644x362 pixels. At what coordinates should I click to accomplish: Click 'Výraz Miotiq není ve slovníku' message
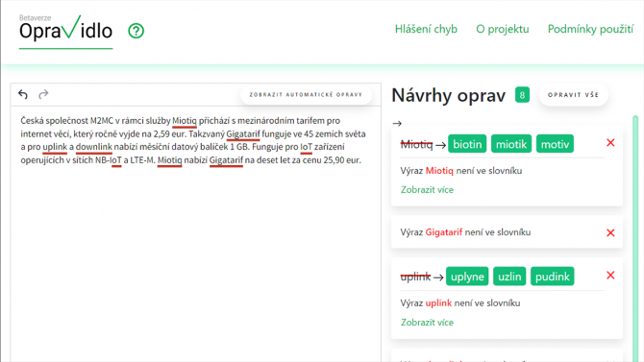(461, 171)
